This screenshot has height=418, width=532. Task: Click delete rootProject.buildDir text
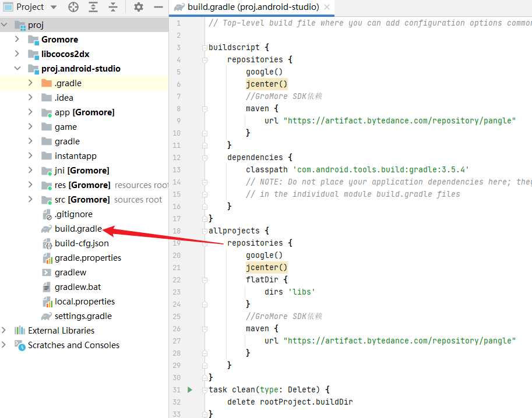pyautogui.click(x=290, y=402)
